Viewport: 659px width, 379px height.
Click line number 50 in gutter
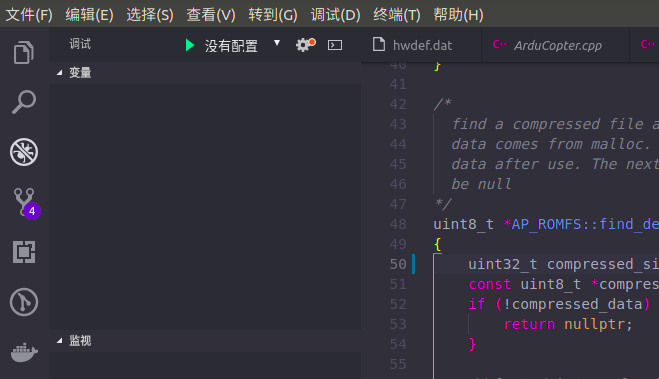[x=398, y=264]
